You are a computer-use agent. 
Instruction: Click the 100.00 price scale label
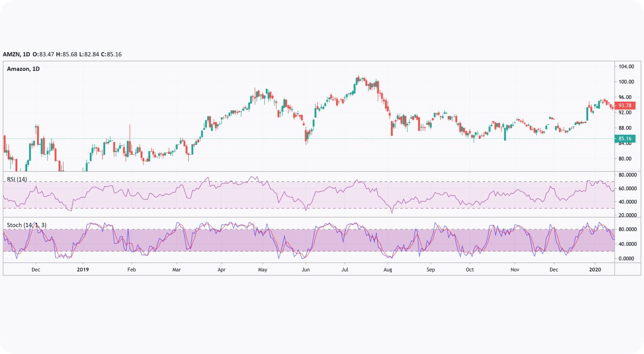(626, 82)
